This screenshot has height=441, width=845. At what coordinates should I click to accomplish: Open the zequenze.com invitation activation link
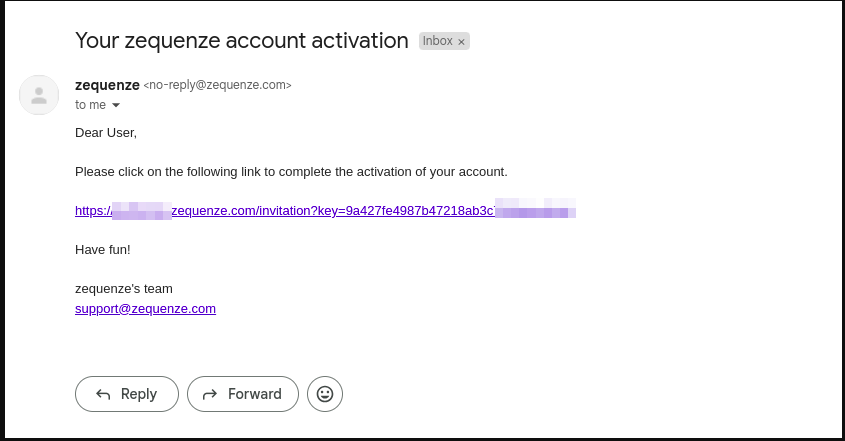[330, 211]
